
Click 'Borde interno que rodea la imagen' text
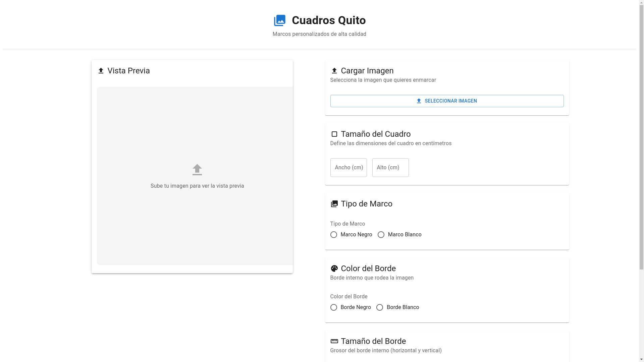(372, 278)
